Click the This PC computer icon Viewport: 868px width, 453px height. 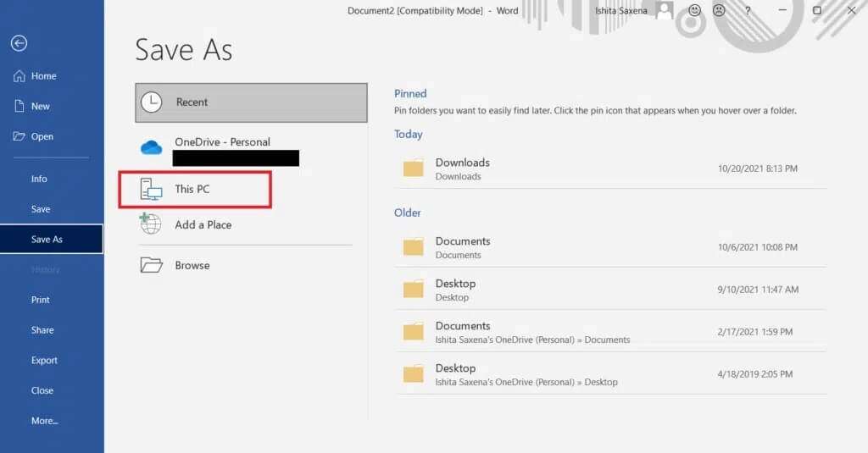(151, 189)
